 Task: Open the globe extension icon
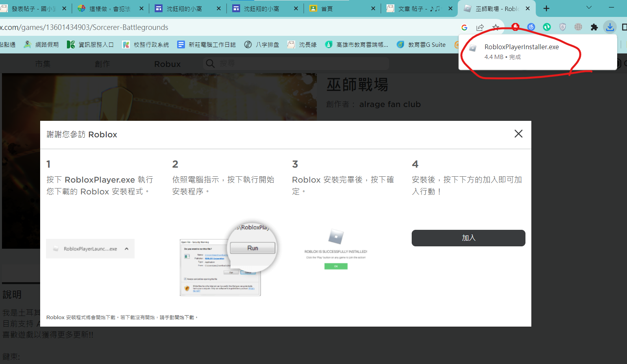pyautogui.click(x=578, y=27)
